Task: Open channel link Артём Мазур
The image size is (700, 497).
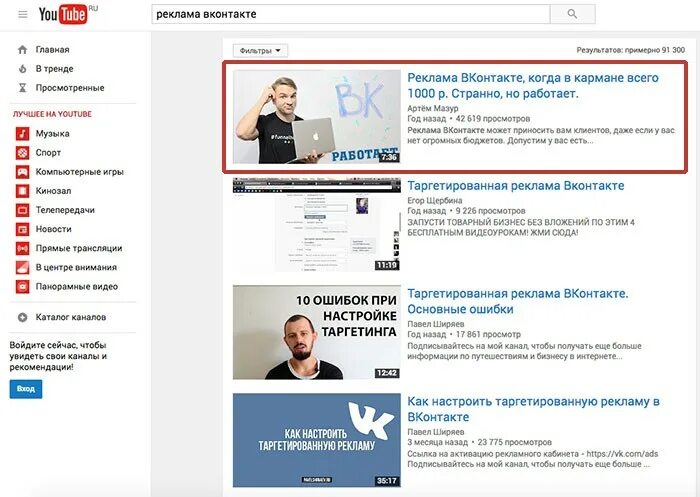Action: coord(433,108)
